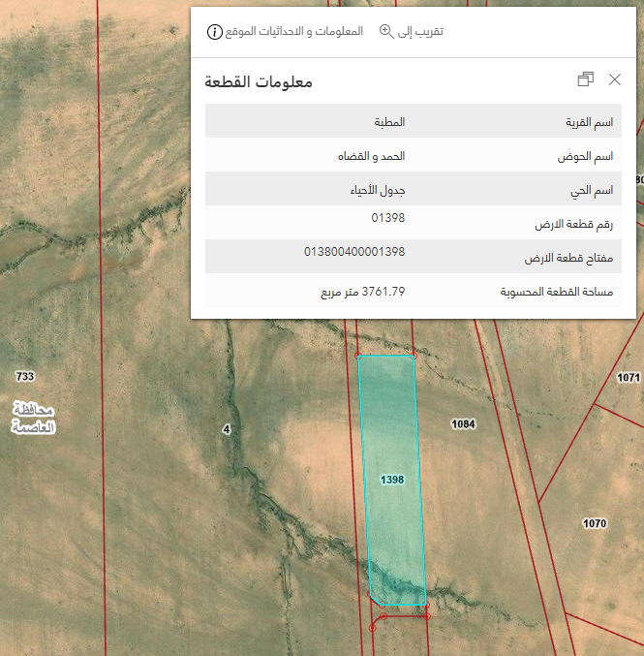Click highlighted parcel label 1398 on map

(392, 480)
